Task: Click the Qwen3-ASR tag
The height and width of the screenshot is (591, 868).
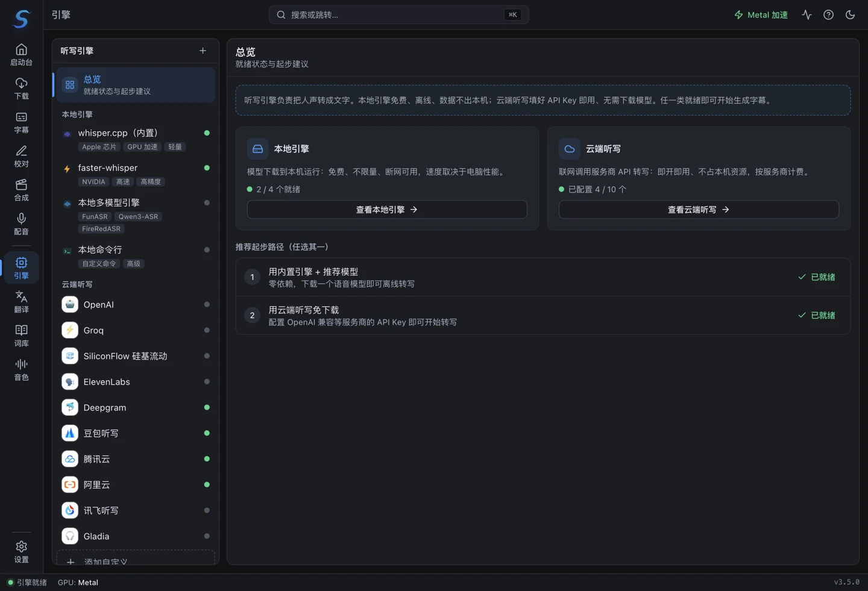Action: pyautogui.click(x=138, y=217)
